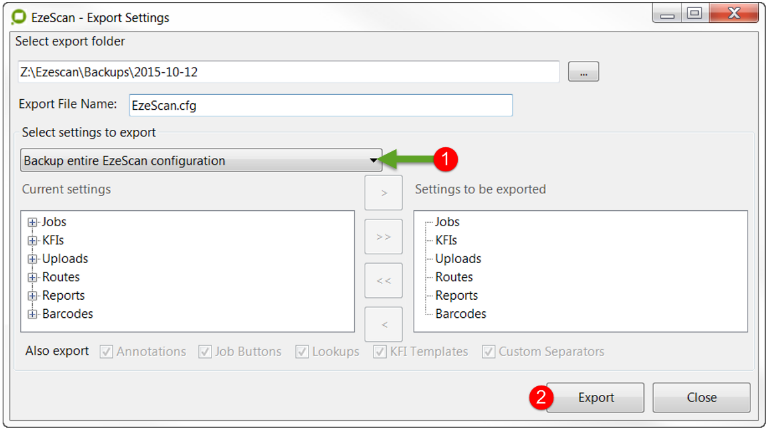767x429 pixels.
Task: Expand the Uploads node in Current settings
Action: pos(33,259)
